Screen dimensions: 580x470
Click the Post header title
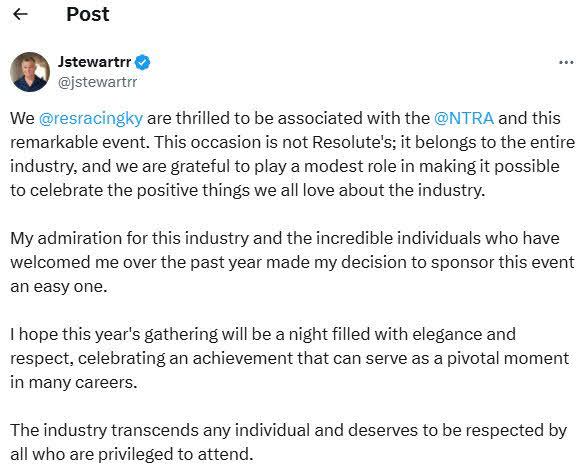click(x=88, y=14)
